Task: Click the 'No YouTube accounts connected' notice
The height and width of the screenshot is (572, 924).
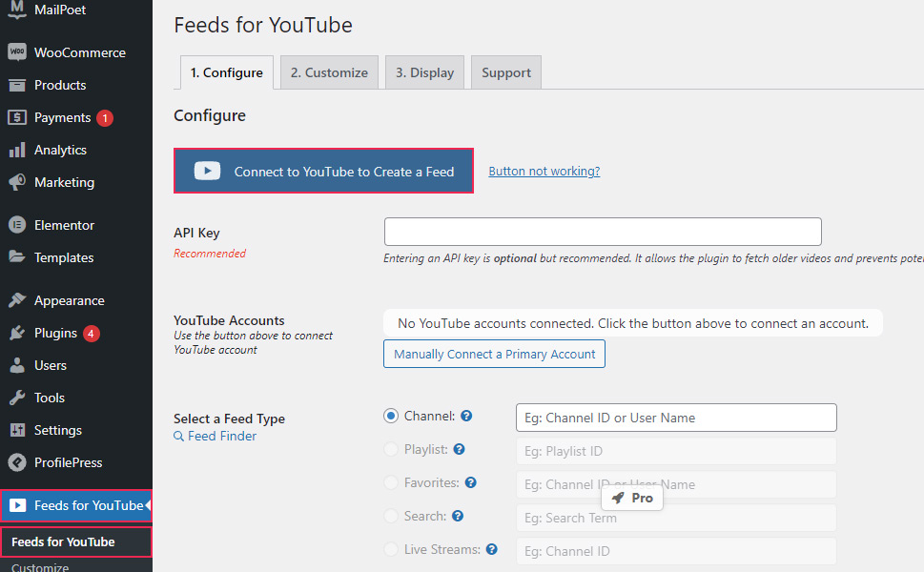Action: [633, 323]
